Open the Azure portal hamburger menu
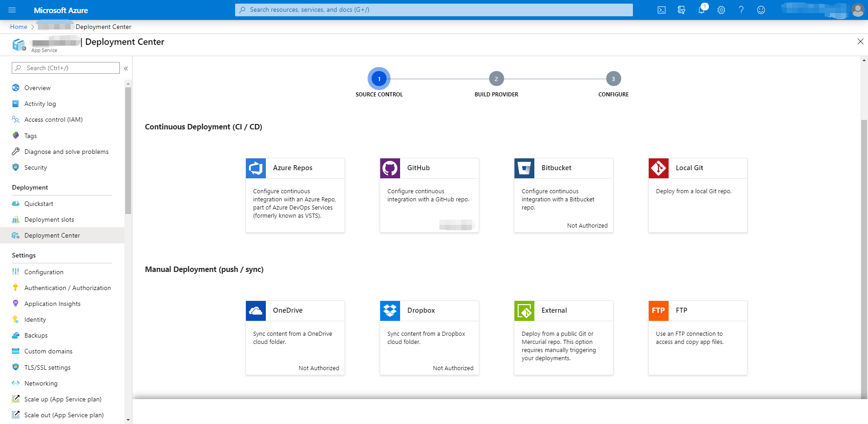This screenshot has height=424, width=868. (12, 10)
